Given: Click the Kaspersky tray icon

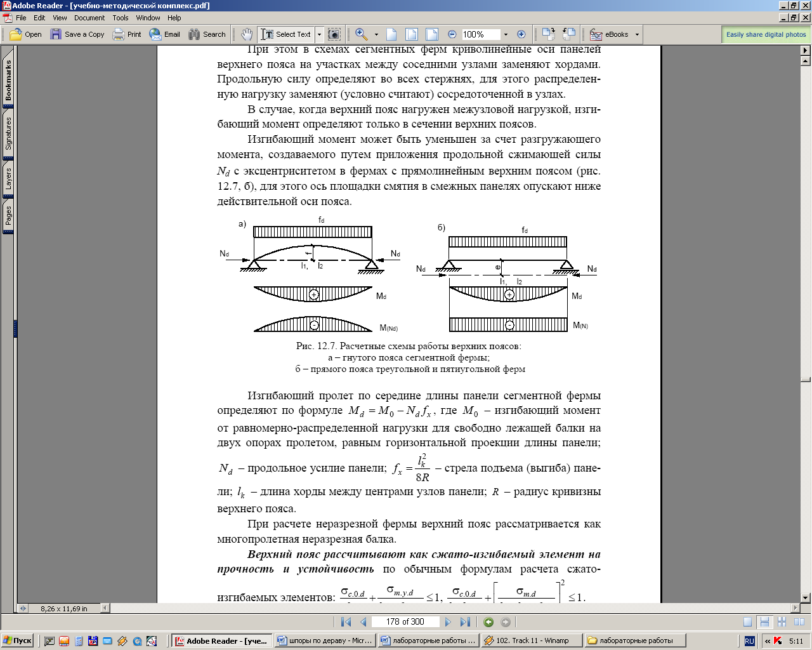Looking at the screenshot, I should [x=778, y=641].
